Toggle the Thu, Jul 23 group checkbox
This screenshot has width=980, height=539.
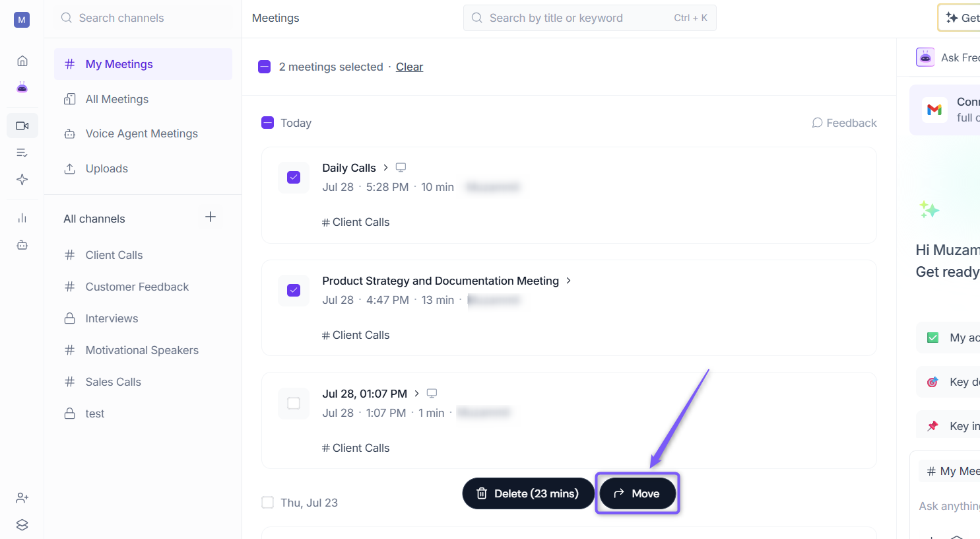pos(268,503)
